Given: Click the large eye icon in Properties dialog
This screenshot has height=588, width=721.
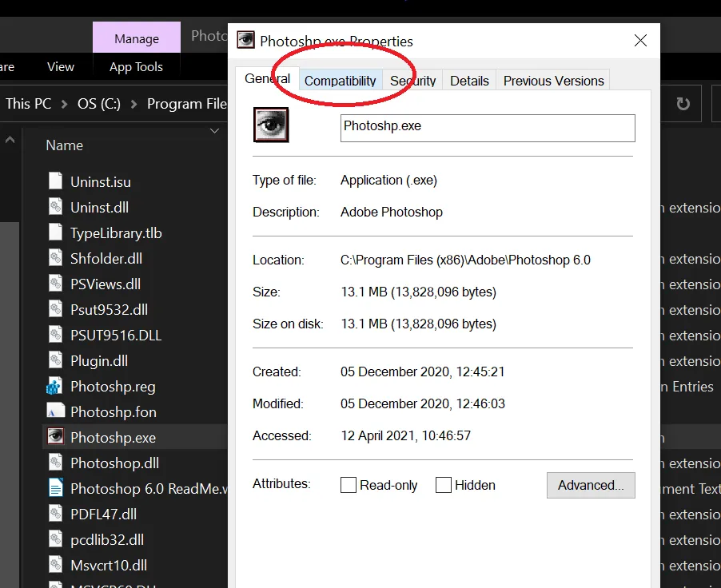Looking at the screenshot, I should coord(271,125).
